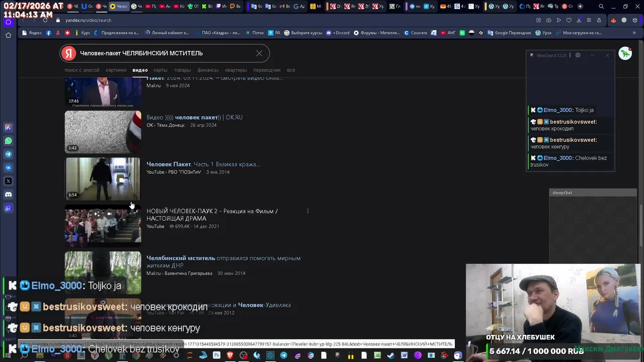Clear the Yandex search query with the X
Image resolution: width=644 pixels, height=362 pixels.
tap(259, 53)
